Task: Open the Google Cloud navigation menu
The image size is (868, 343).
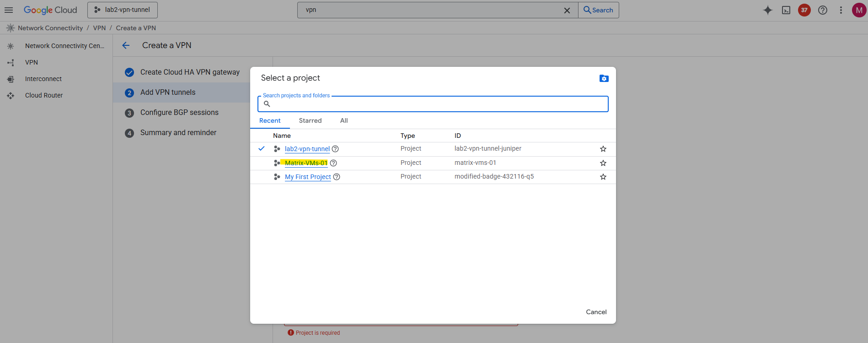Action: [x=9, y=10]
